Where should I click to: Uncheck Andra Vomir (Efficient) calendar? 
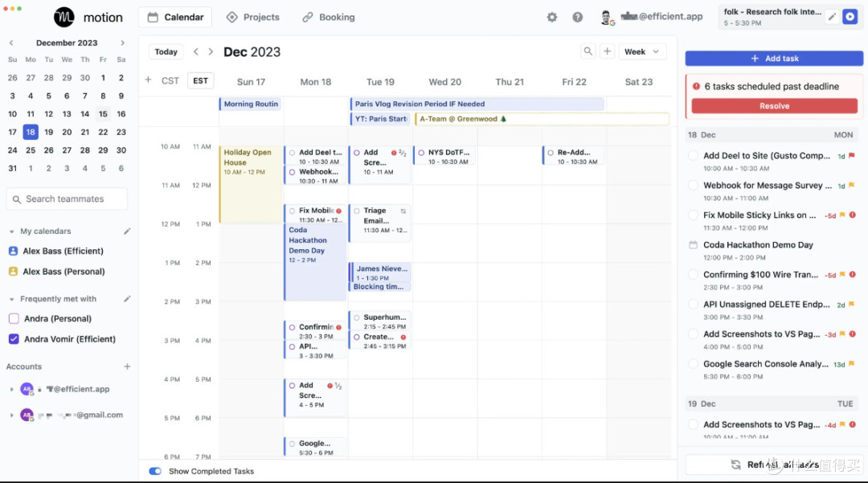pyautogui.click(x=14, y=339)
